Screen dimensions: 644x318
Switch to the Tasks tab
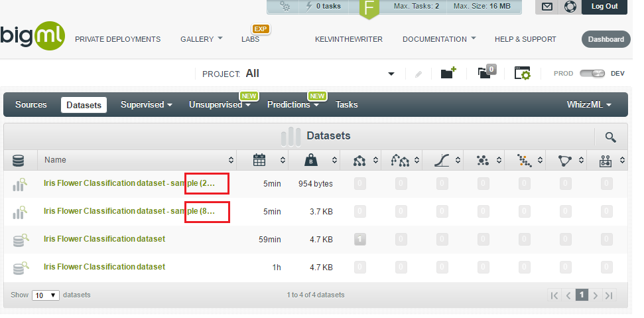346,105
